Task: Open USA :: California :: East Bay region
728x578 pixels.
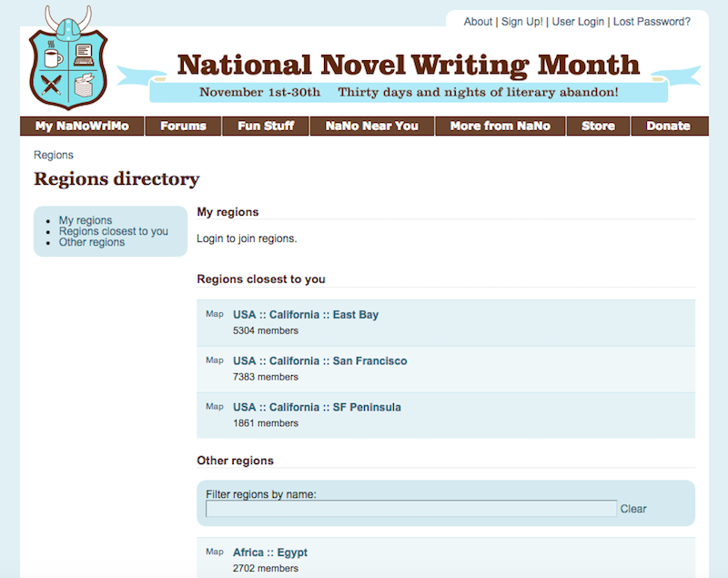Action: (x=306, y=315)
